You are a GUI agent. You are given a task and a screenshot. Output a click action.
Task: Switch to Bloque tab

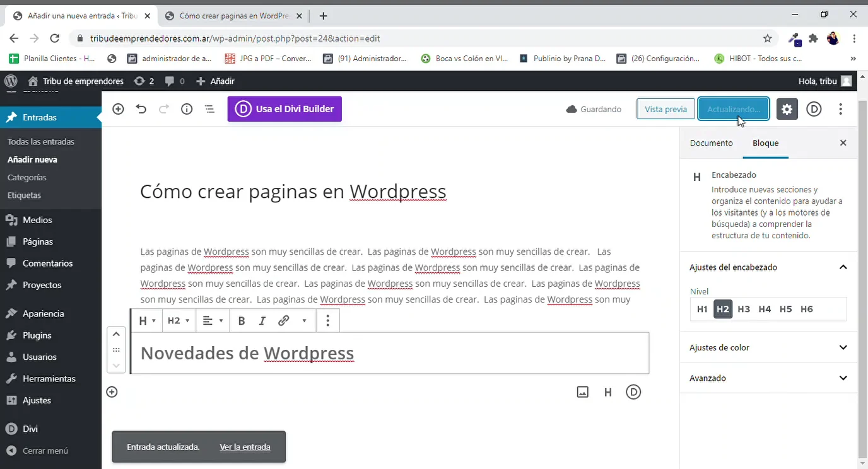tap(765, 143)
